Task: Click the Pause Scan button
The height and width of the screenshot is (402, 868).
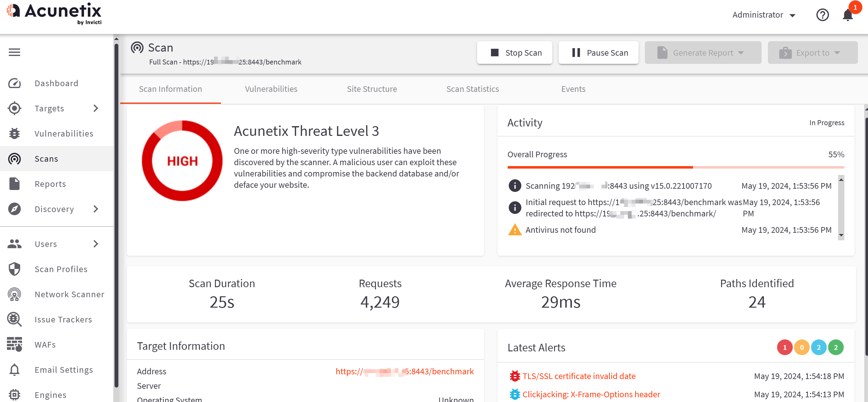Action: point(598,53)
